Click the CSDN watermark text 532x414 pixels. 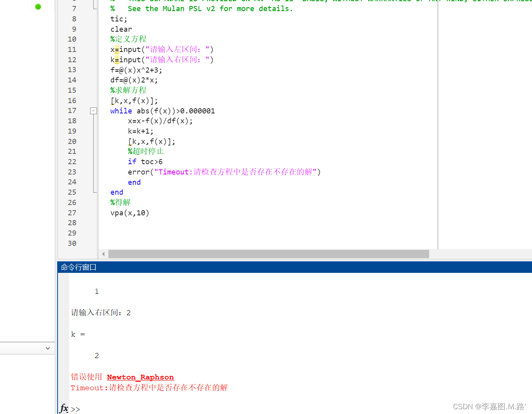[x=489, y=406]
